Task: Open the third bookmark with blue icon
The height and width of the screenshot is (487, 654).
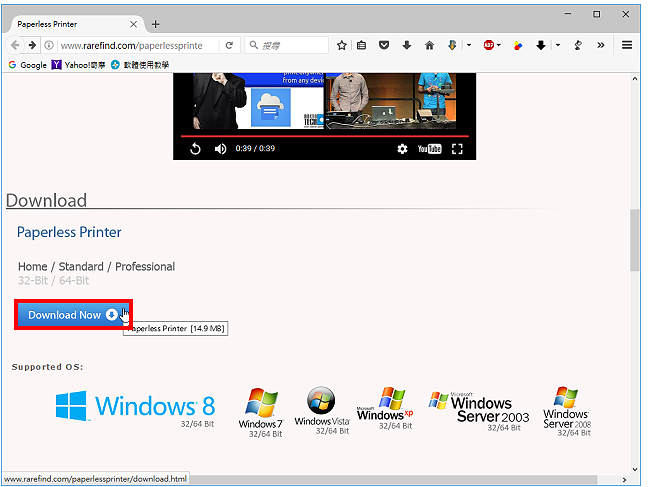Action: (x=140, y=65)
